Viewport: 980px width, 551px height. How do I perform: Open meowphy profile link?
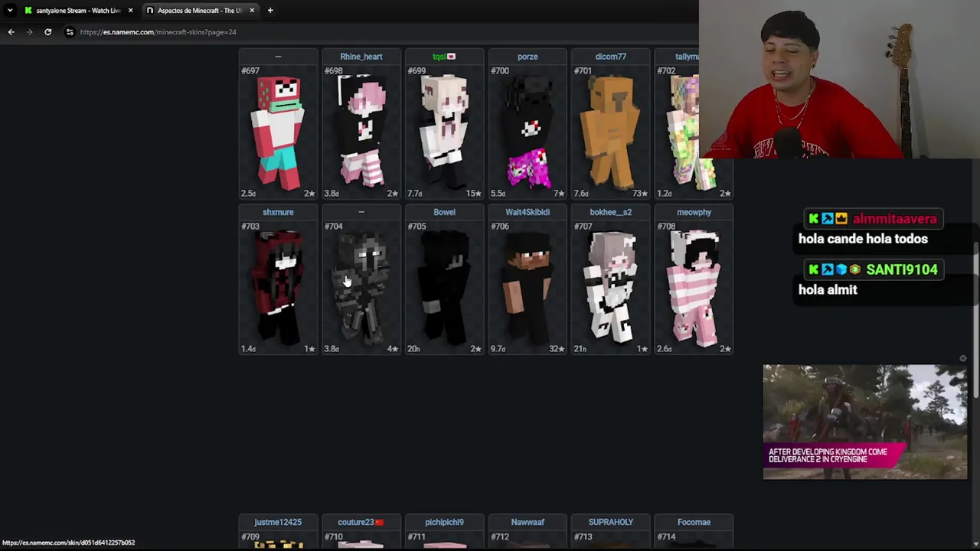[694, 212]
